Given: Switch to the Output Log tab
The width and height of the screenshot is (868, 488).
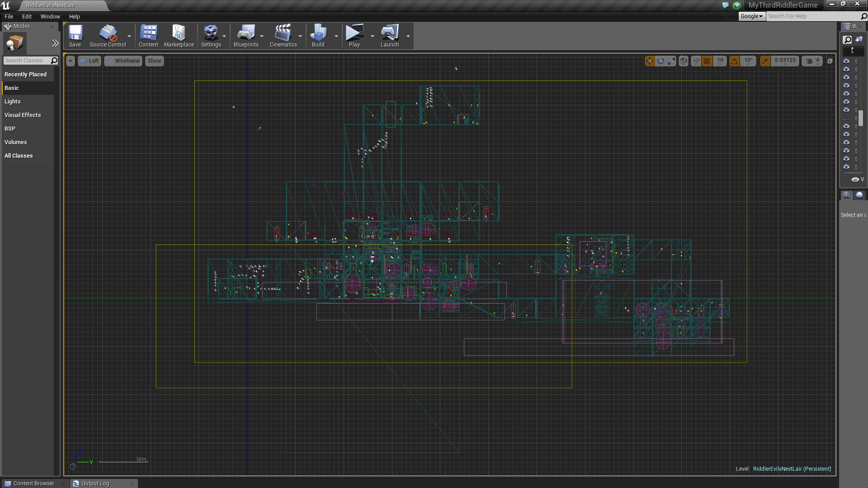Looking at the screenshot, I should (x=95, y=483).
